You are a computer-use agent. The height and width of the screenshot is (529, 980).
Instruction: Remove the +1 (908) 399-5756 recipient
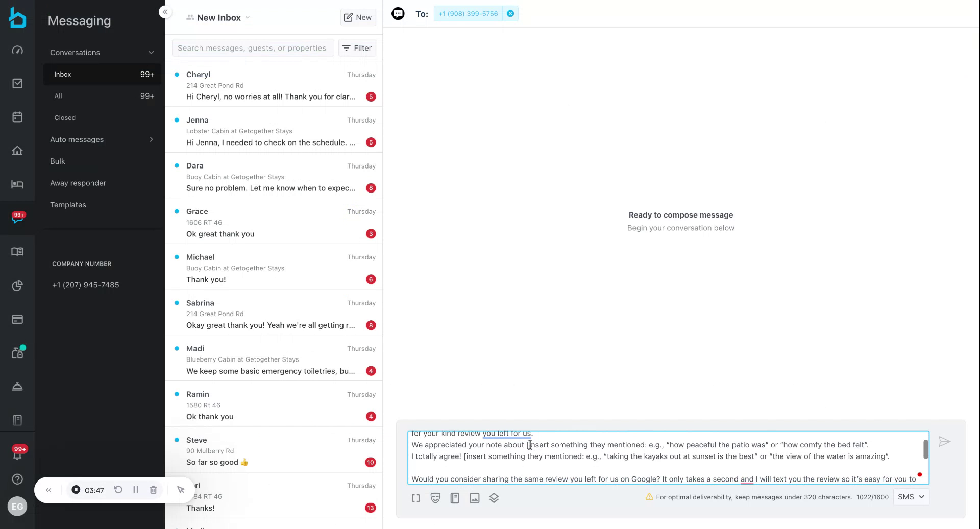coord(511,13)
